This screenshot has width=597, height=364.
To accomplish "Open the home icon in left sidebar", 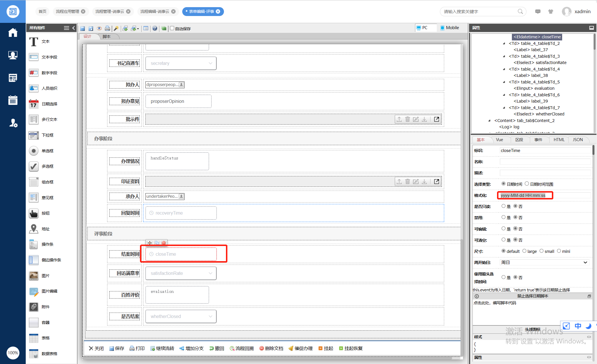I will (x=13, y=33).
